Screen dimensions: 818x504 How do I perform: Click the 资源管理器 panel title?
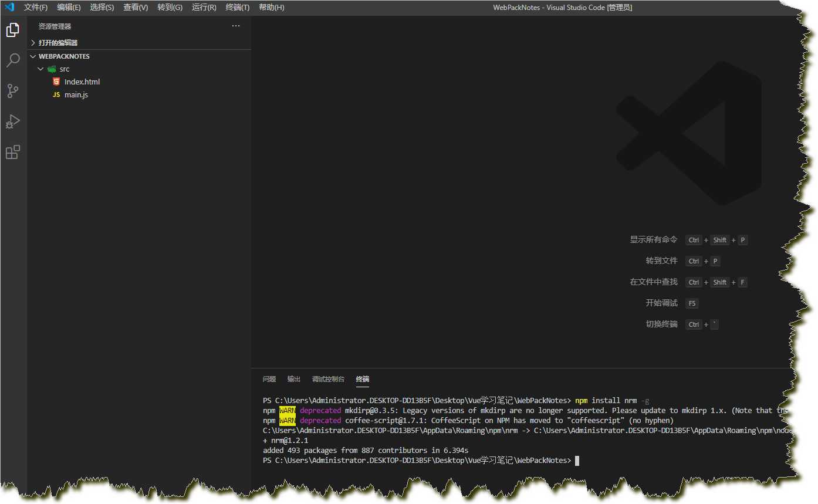(x=55, y=26)
